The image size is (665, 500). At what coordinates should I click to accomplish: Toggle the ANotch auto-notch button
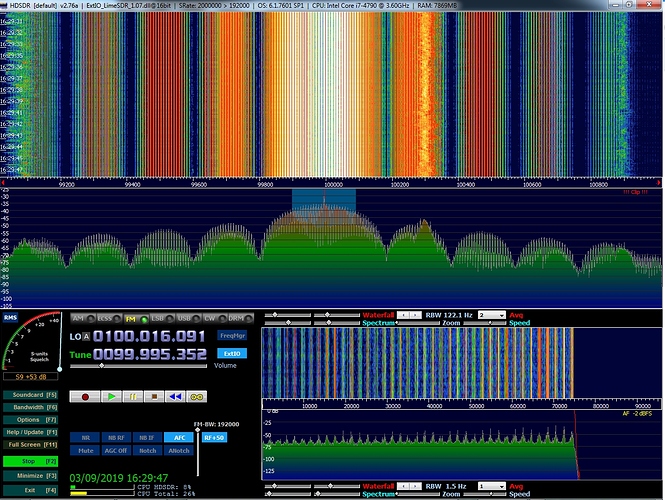(179, 450)
